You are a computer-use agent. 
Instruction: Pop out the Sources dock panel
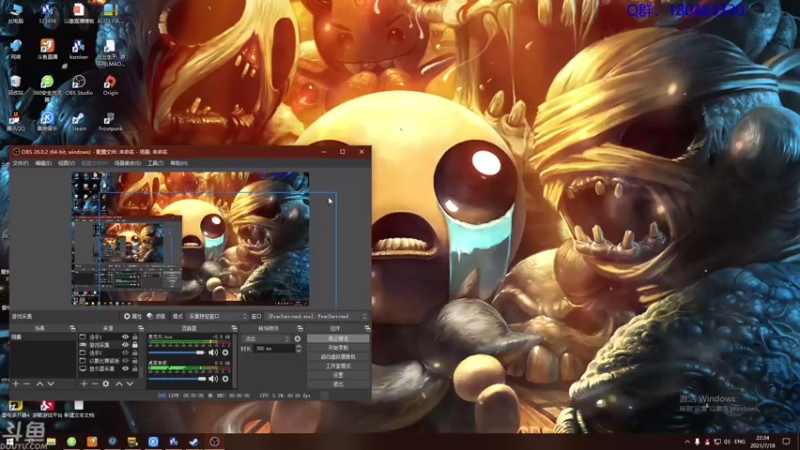(140, 329)
